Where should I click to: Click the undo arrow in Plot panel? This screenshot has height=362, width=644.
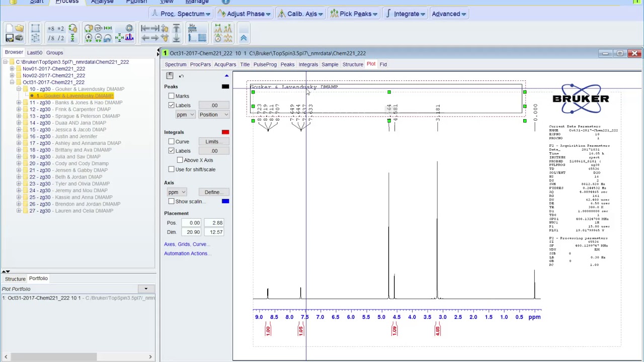pyautogui.click(x=181, y=76)
